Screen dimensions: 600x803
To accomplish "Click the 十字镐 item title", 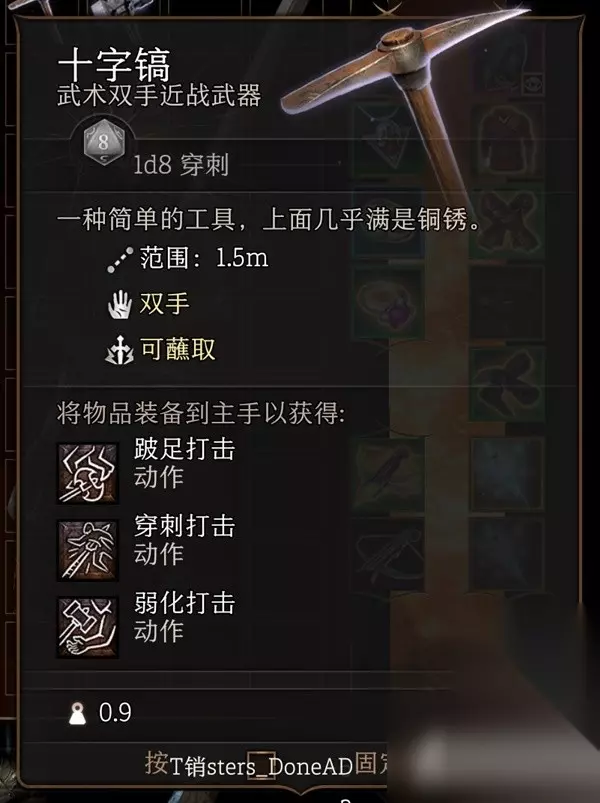I will pyautogui.click(x=114, y=65).
